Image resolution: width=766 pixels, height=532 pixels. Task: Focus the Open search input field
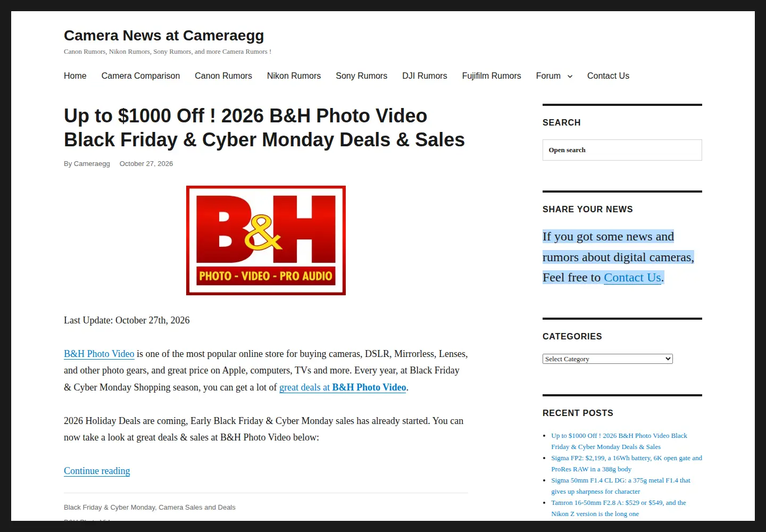622,150
